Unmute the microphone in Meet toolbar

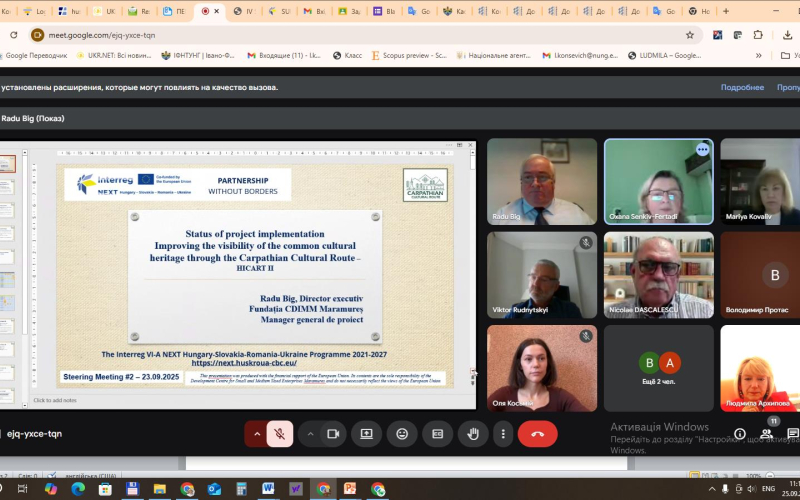(x=280, y=434)
